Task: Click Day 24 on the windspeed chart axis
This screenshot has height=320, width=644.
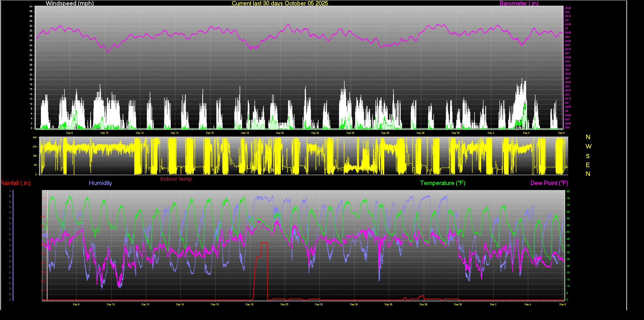Action: (350, 133)
